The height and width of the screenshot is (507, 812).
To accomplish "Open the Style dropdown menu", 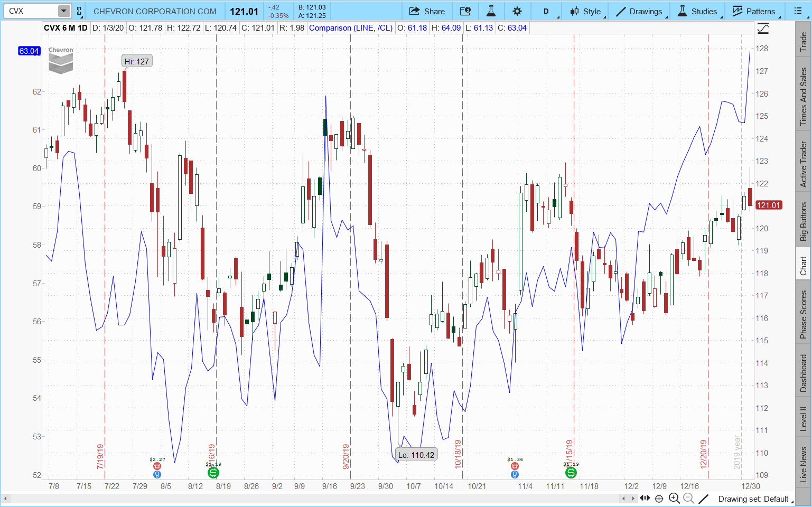I will 585,11.
